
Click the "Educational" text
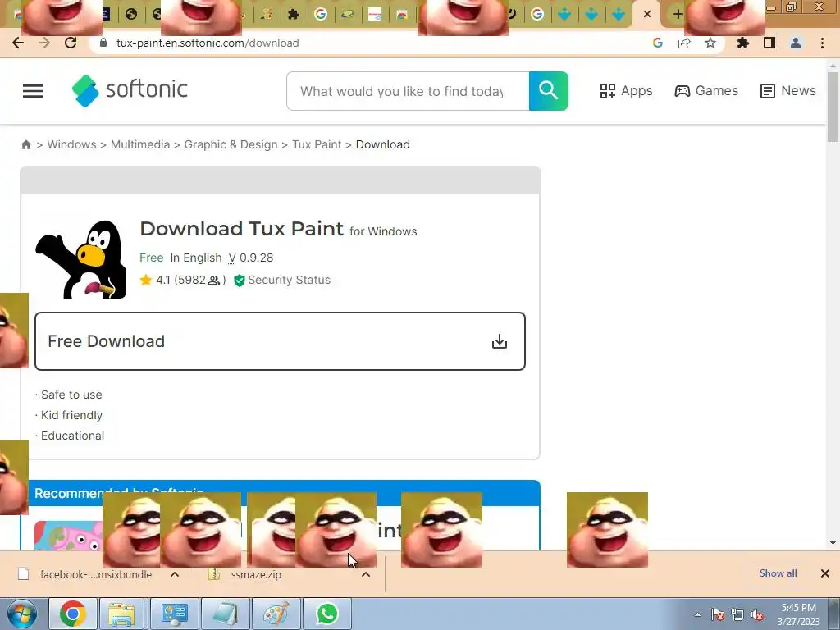[72, 436]
